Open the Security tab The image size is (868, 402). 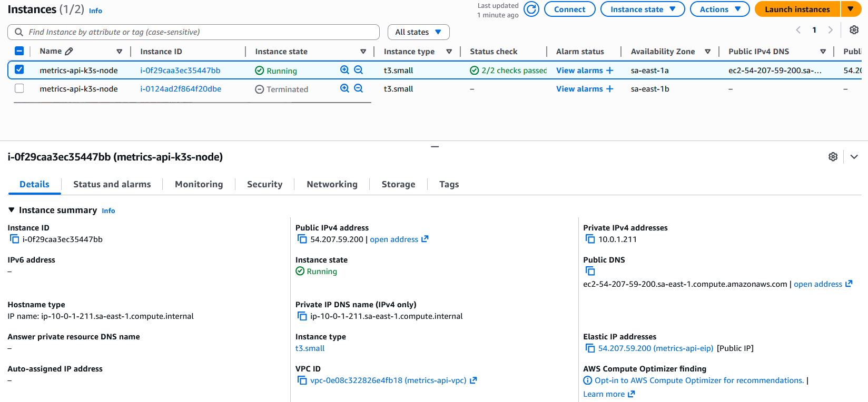[264, 184]
